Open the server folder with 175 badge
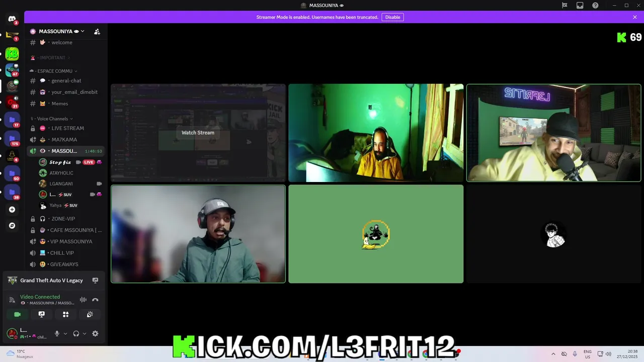Viewport: 644px width, 362px height. (x=12, y=139)
